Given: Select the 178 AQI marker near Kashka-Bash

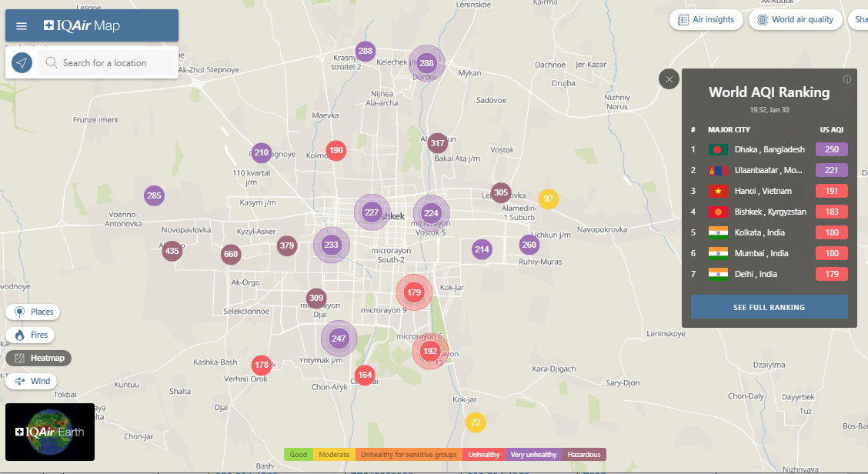Looking at the screenshot, I should click(262, 365).
